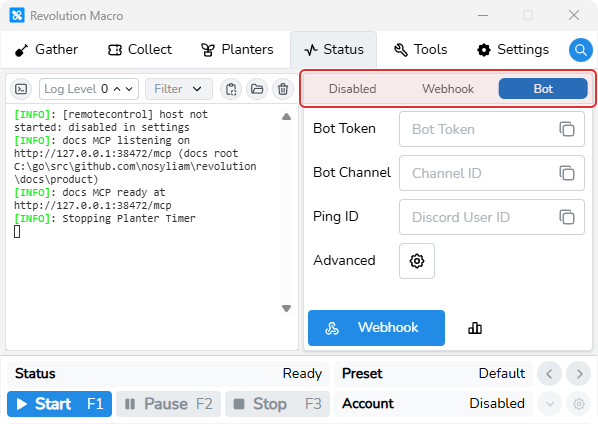This screenshot has height=424, width=598.
Task: Select the Webhook mode option
Action: 448,89
